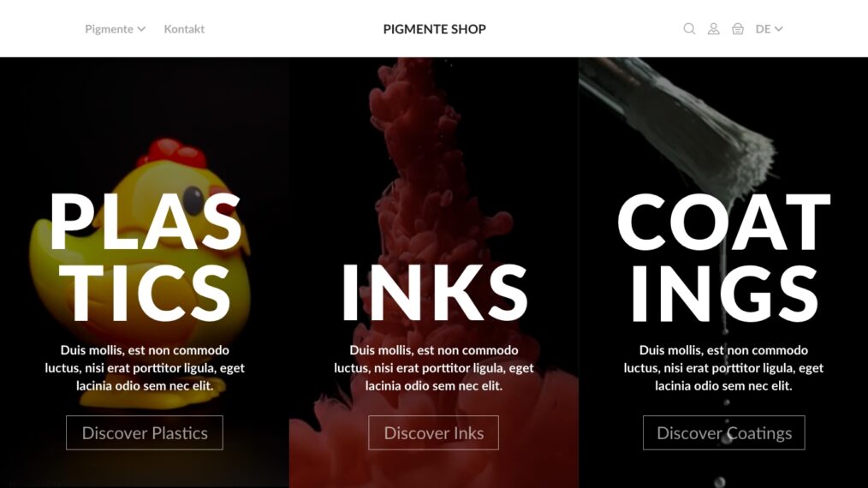
Task: Open the shopping basket icon
Action: [738, 29]
